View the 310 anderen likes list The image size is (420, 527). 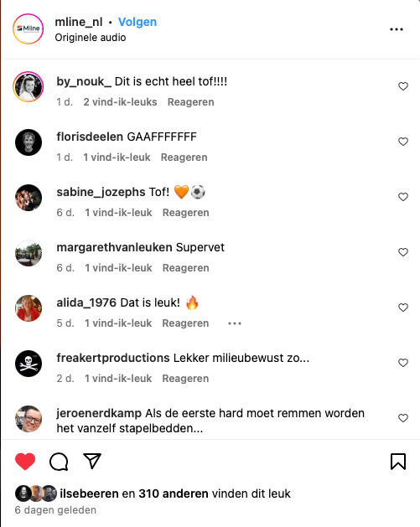point(174,493)
